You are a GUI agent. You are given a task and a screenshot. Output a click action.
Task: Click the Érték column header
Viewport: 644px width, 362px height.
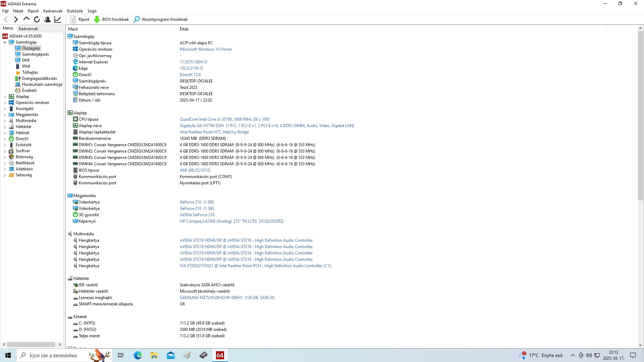184,29
